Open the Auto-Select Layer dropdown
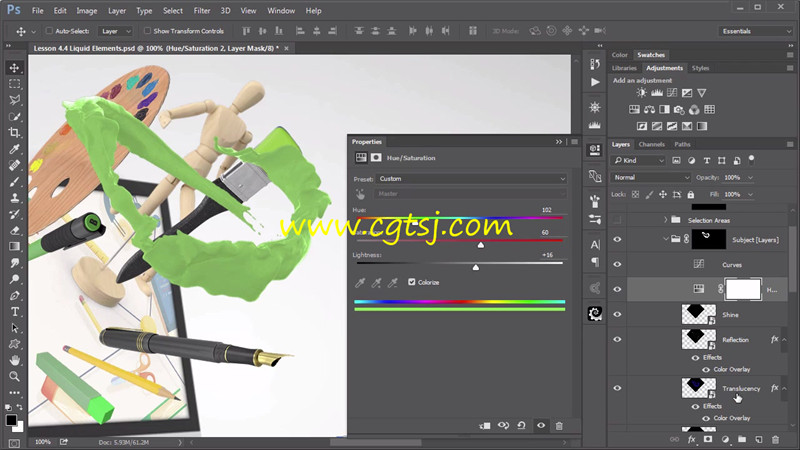 coord(115,31)
